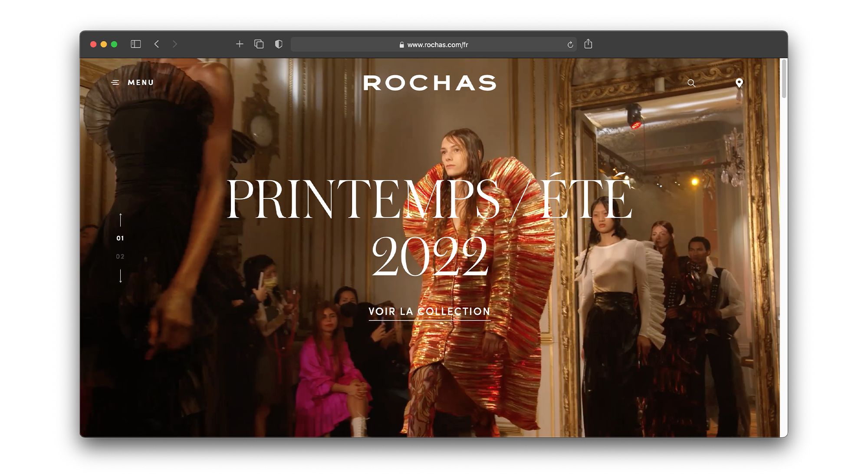Go back with the back arrow
The width and height of the screenshot is (868, 476).
(x=157, y=44)
